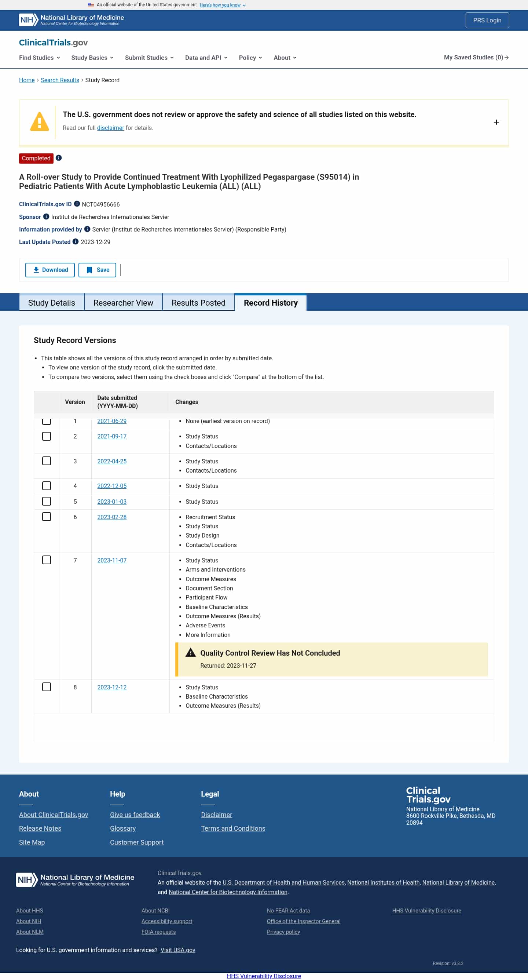The image size is (528, 980).
Task: Select the version 7 checkbox
Action: 46,560
